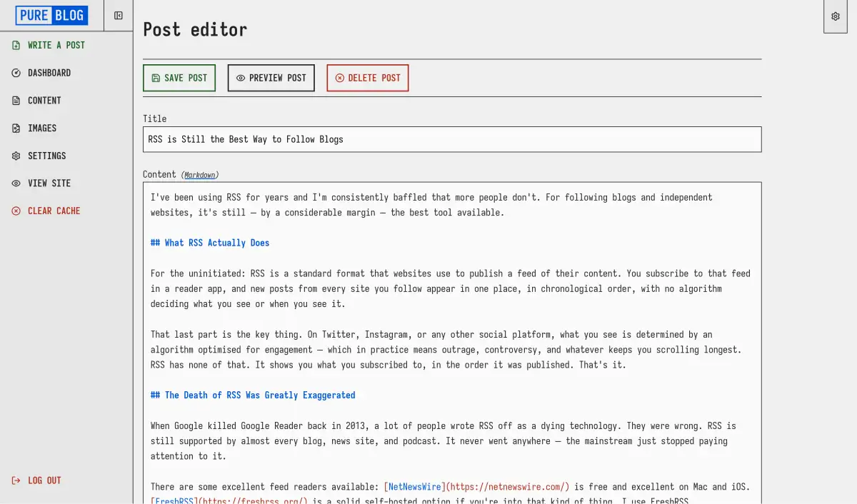Image resolution: width=857 pixels, height=504 pixels.
Task: Click the Pure Blog logo
Action: (51, 15)
